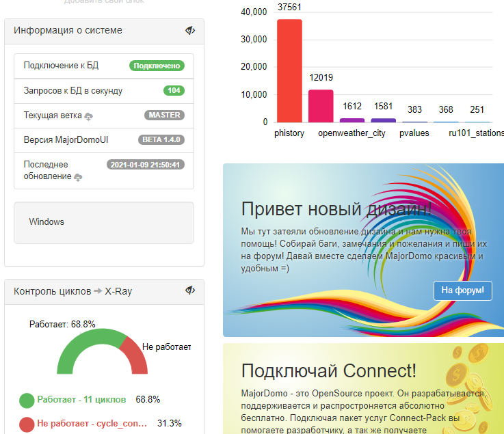Click the BETA 1.4.0 version badge
This screenshot has width=504, height=434.
click(x=161, y=139)
